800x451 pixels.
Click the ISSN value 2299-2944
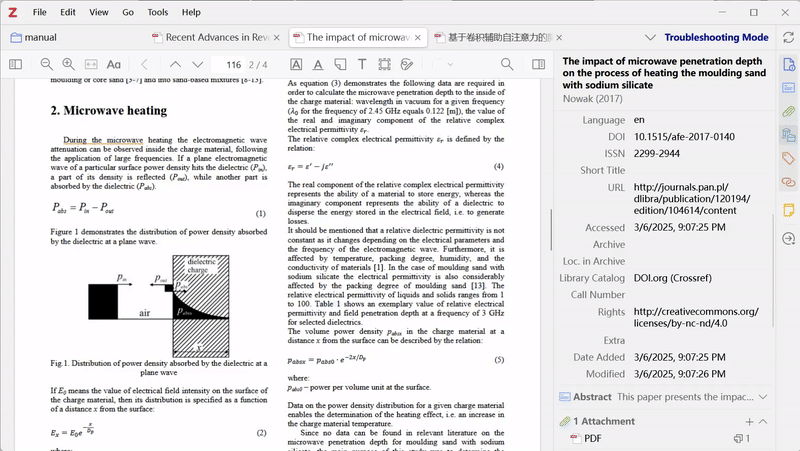pyautogui.click(x=657, y=154)
